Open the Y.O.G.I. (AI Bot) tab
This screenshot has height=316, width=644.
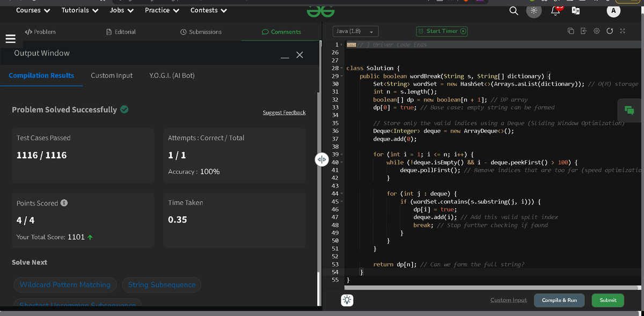coord(172,76)
